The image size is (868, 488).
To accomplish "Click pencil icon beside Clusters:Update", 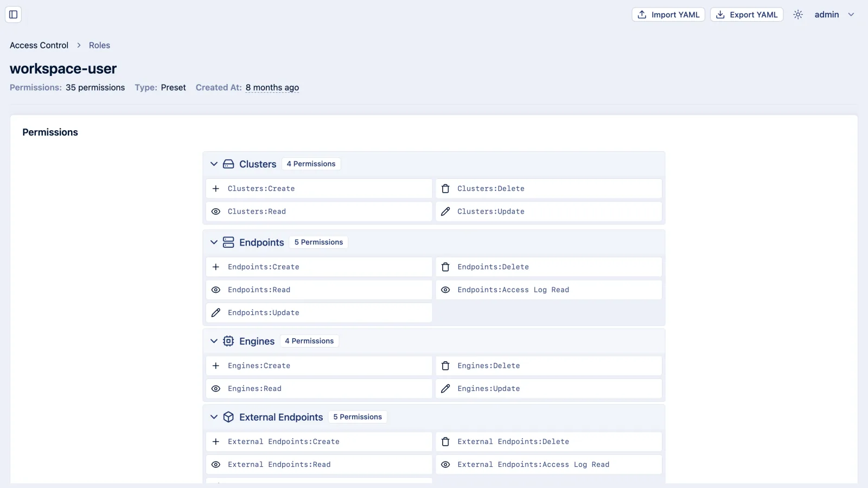I will (x=445, y=211).
